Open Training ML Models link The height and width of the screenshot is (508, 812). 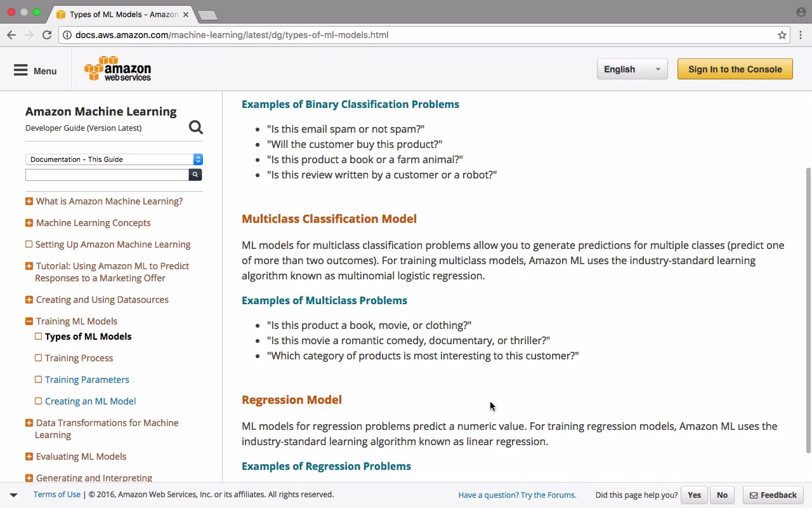tap(77, 321)
